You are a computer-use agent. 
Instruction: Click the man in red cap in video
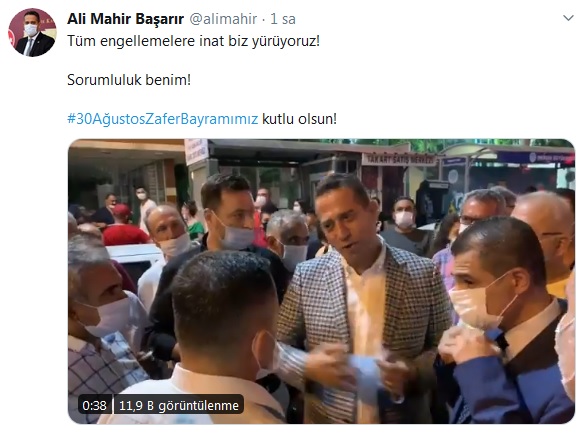click(x=123, y=226)
